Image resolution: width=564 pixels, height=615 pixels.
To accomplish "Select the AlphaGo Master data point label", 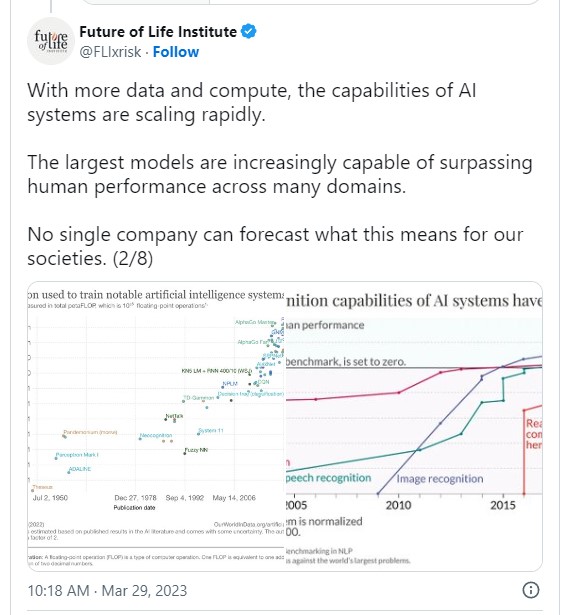I will pos(254,322).
